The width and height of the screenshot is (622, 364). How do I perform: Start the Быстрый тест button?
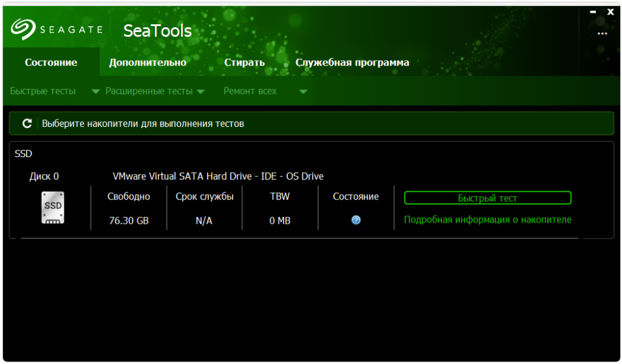tap(488, 198)
